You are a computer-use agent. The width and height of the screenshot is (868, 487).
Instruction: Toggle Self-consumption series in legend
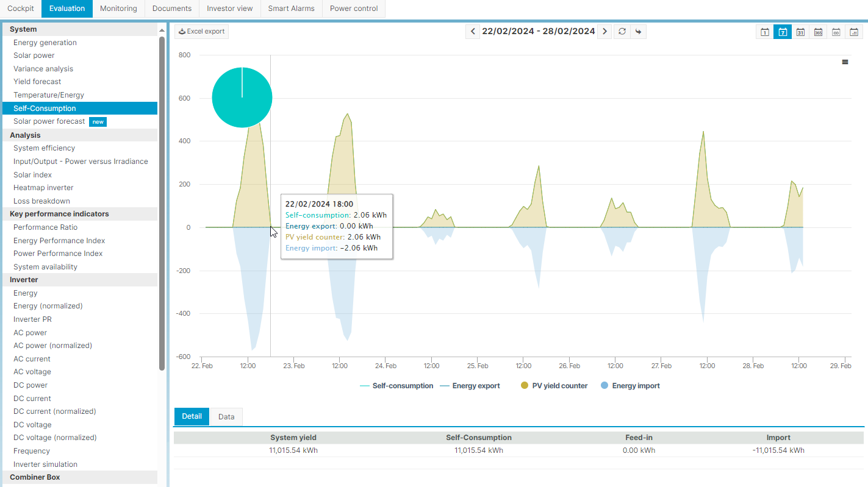(396, 386)
